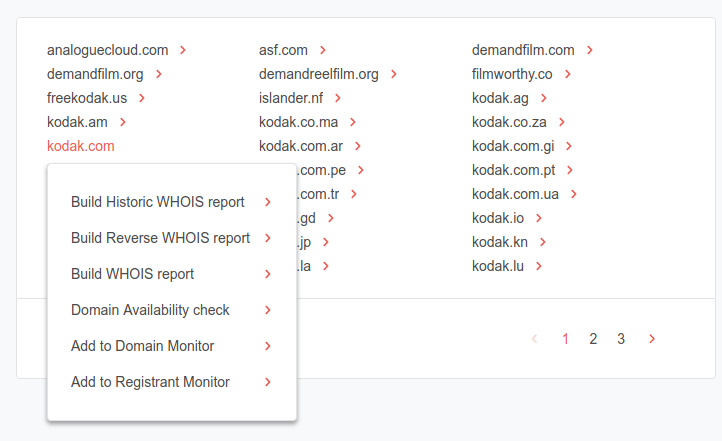Viewport: 722px width, 441px height.
Task: Open demandreelfilm.org domain entry
Action: click(x=319, y=74)
